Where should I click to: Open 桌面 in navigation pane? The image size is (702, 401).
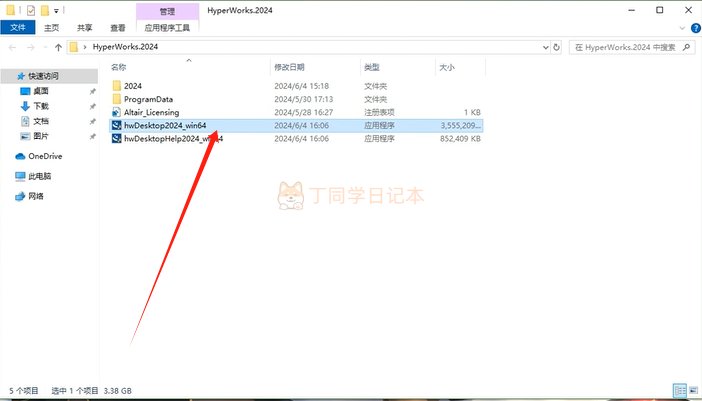click(x=40, y=91)
